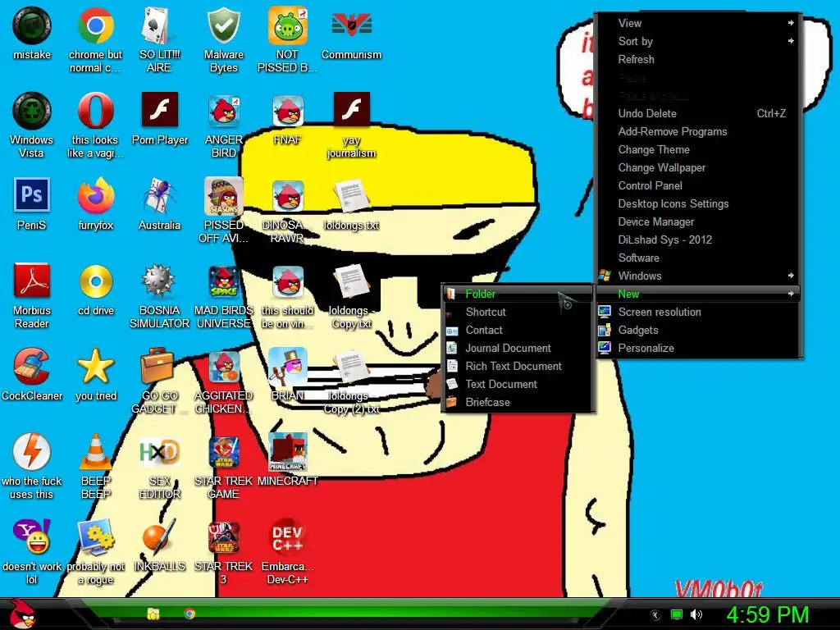Open the 'Communism' desktop icon

[x=351, y=25]
